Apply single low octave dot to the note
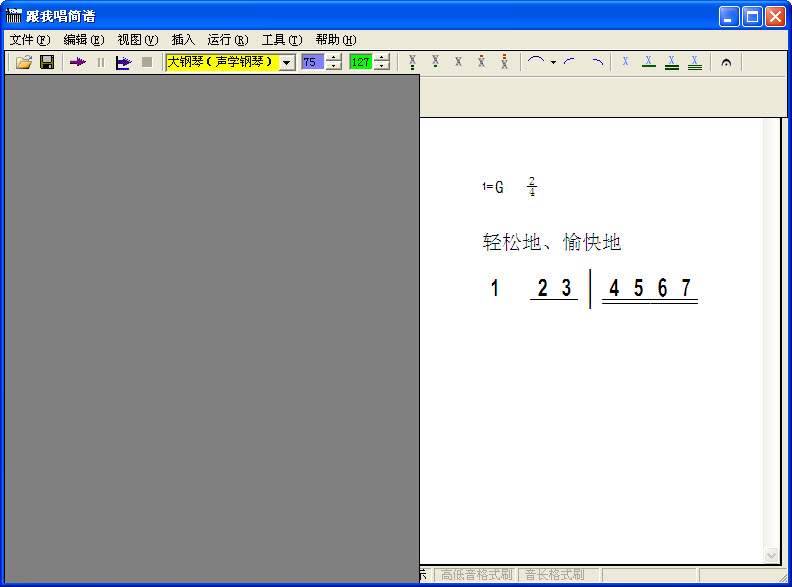The image size is (792, 587). [x=435, y=62]
